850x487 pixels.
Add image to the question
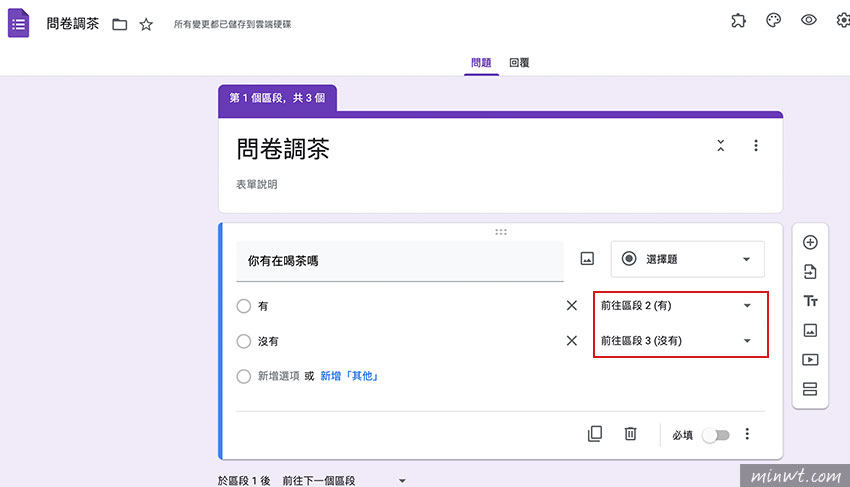[587, 259]
